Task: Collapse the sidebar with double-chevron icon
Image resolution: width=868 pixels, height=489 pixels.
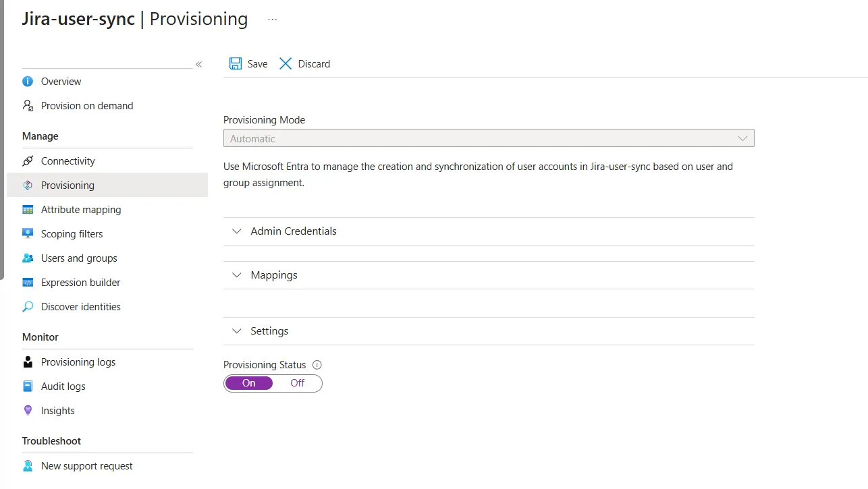Action: click(199, 64)
